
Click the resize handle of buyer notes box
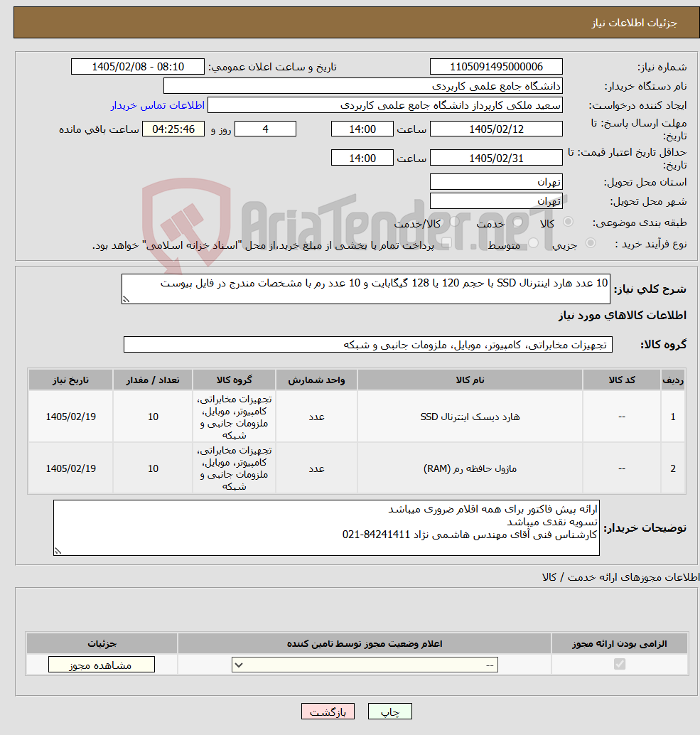pos(58,551)
